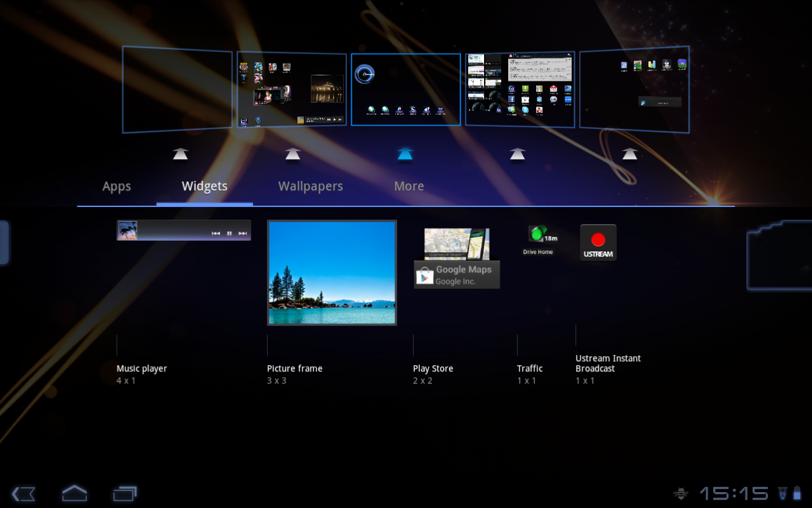Tap the bee icon in the status bar

(x=680, y=493)
